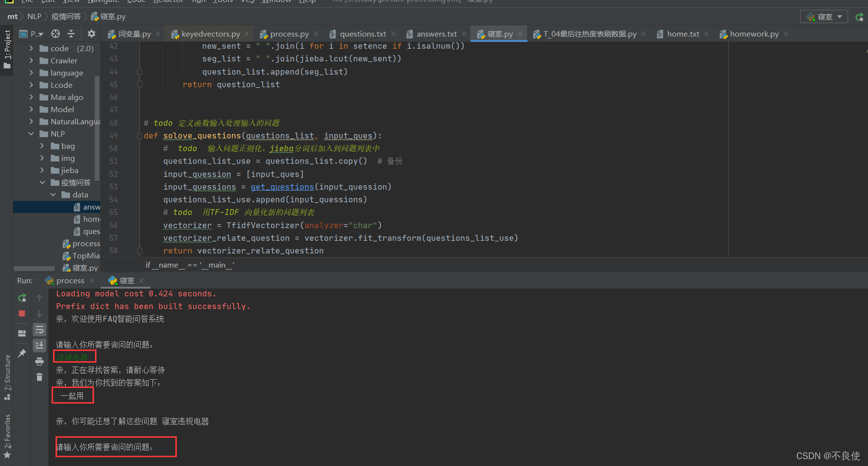868x466 pixels.
Task: Expand the Model folder
Action: pos(31,109)
